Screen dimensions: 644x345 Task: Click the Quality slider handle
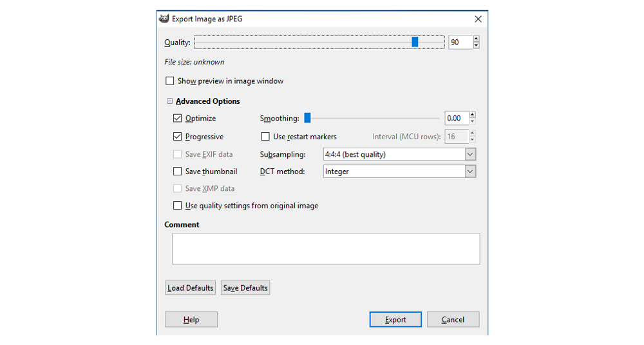[415, 42]
